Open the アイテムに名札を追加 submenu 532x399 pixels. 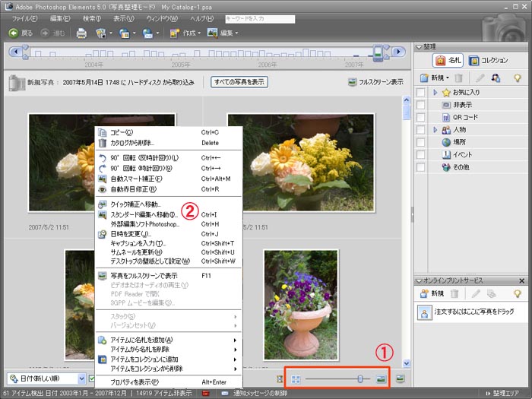168,340
